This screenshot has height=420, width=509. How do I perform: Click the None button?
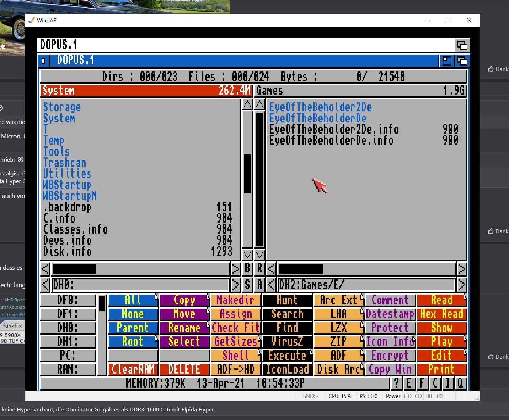coord(133,314)
